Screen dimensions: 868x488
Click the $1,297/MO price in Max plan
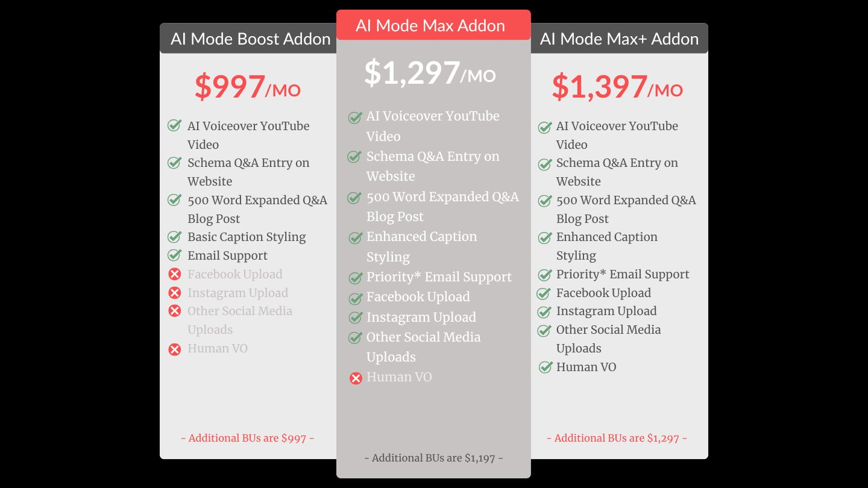click(x=430, y=72)
